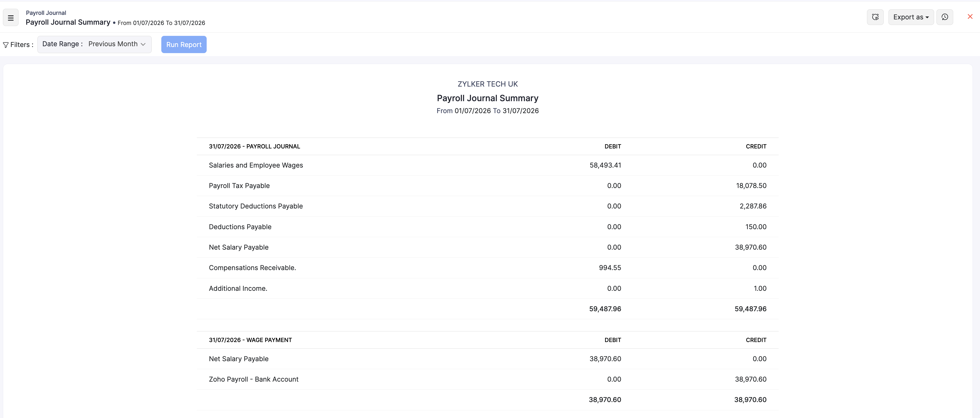Click Additional Income account
The image size is (980, 418).
pyautogui.click(x=238, y=289)
